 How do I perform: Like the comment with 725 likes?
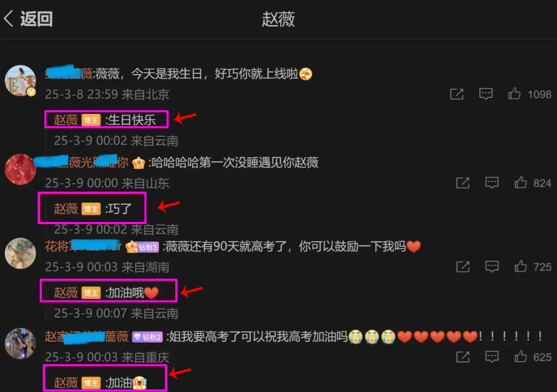click(x=520, y=266)
